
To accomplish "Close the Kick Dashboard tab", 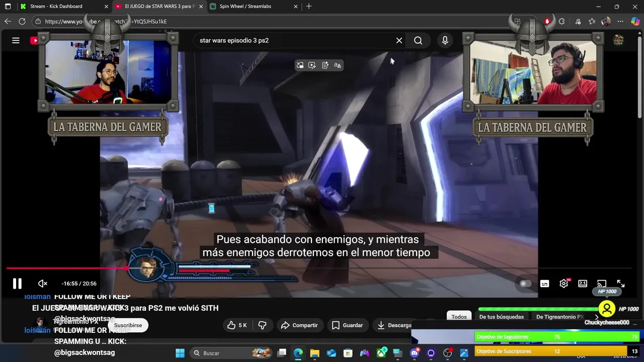I will 106,7.
